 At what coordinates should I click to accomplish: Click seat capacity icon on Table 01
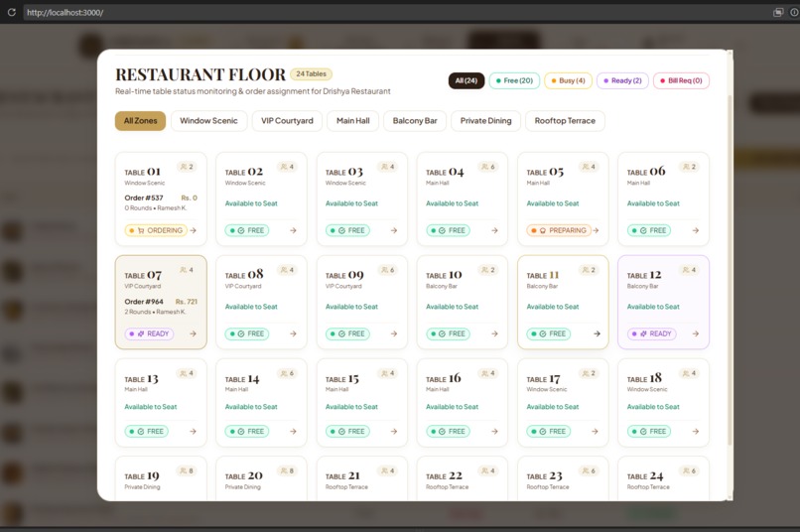click(x=184, y=167)
